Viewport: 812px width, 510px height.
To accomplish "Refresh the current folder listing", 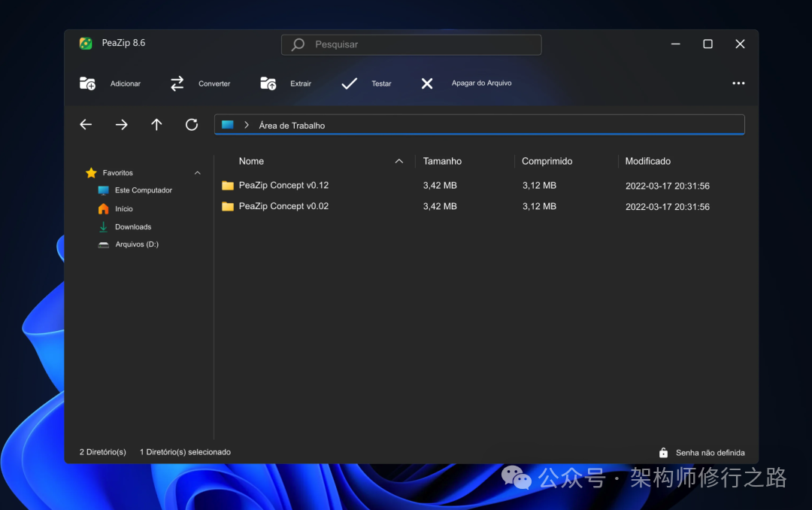I will pyautogui.click(x=192, y=125).
